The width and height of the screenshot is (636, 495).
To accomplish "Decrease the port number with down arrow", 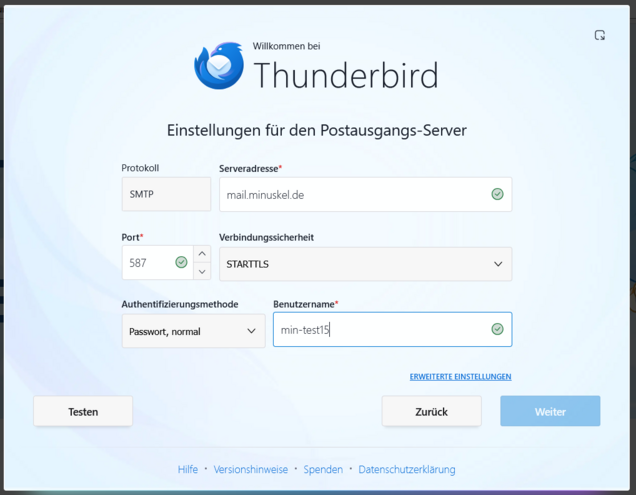I will 202,271.
